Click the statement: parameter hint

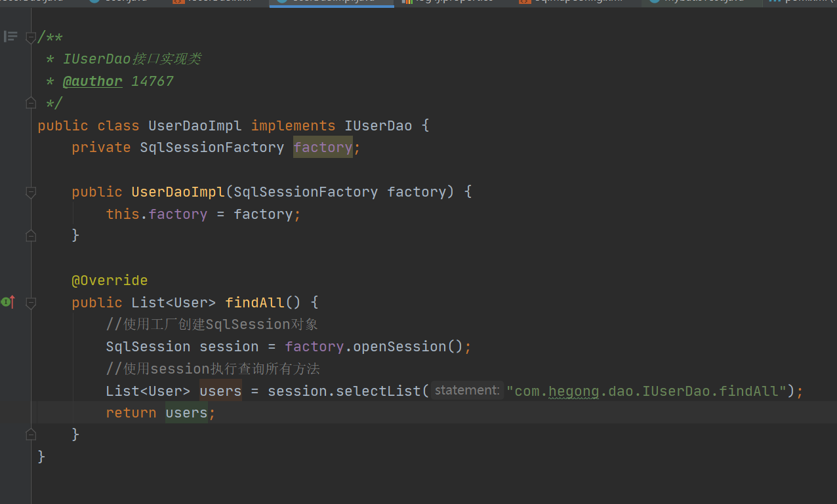(467, 391)
